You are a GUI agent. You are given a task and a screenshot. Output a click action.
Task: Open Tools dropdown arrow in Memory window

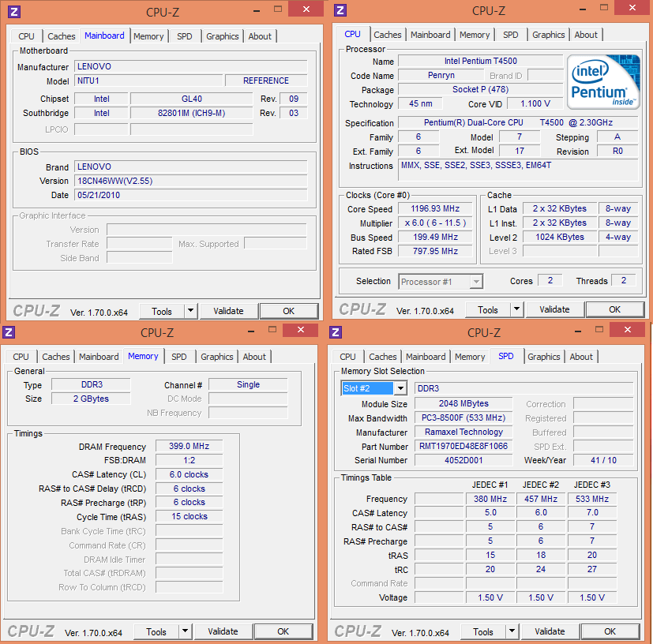(185, 631)
